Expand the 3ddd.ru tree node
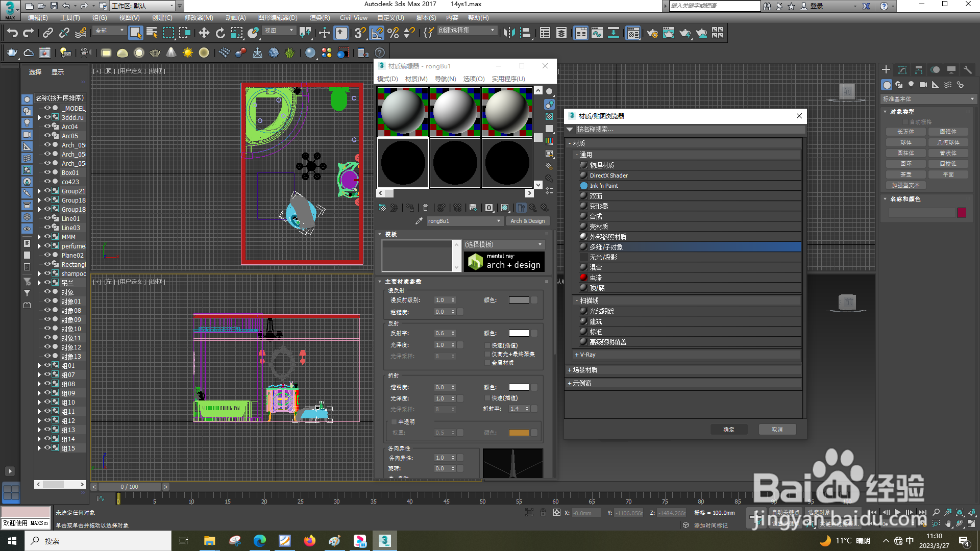This screenshot has height=552, width=980. click(39, 117)
